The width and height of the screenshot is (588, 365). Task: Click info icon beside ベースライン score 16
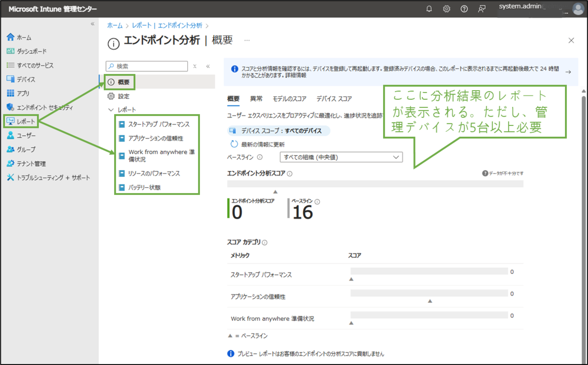click(x=318, y=201)
